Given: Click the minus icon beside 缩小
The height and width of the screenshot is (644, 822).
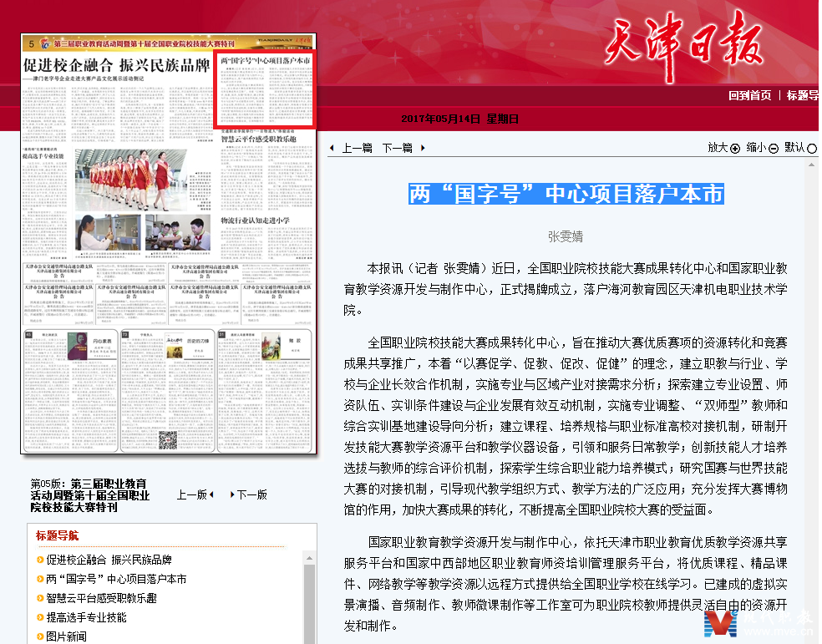Looking at the screenshot, I should click(774, 149).
